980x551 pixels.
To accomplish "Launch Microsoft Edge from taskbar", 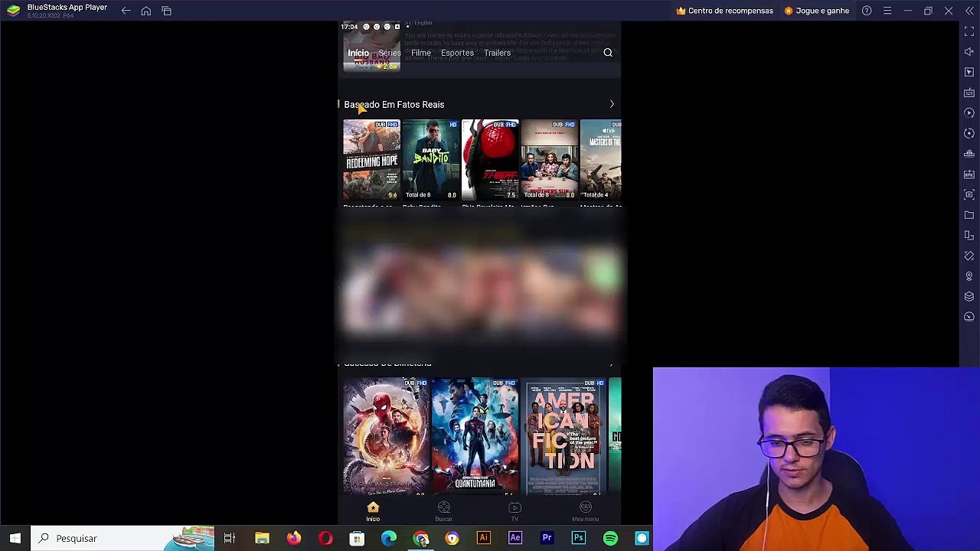I will [x=389, y=538].
